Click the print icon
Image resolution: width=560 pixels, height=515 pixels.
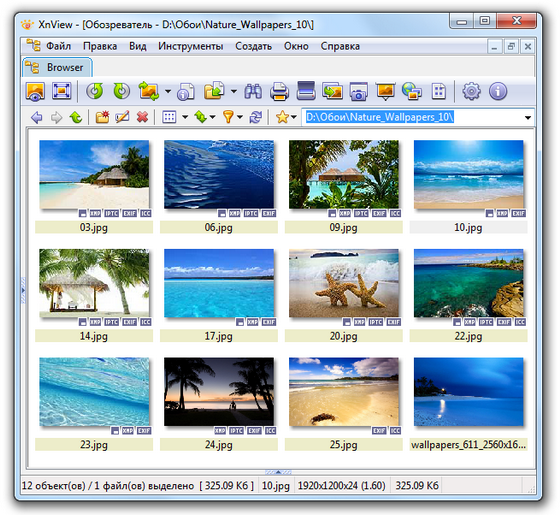coord(279,91)
